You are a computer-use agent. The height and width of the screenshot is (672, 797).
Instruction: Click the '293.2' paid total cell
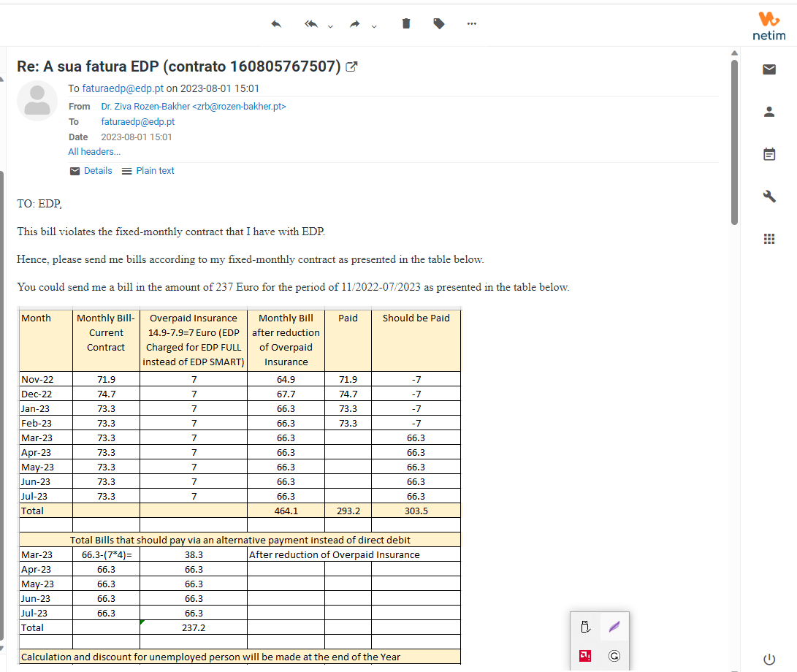pyautogui.click(x=348, y=511)
